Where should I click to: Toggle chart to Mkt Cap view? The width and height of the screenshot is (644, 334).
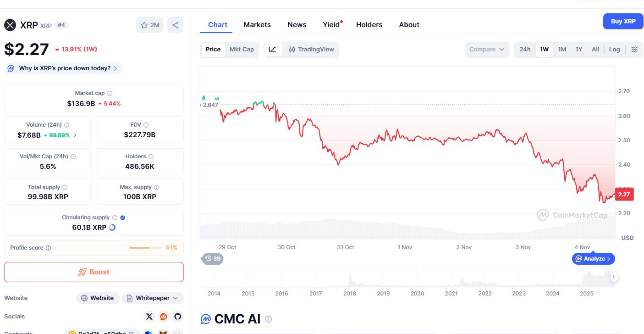(242, 50)
